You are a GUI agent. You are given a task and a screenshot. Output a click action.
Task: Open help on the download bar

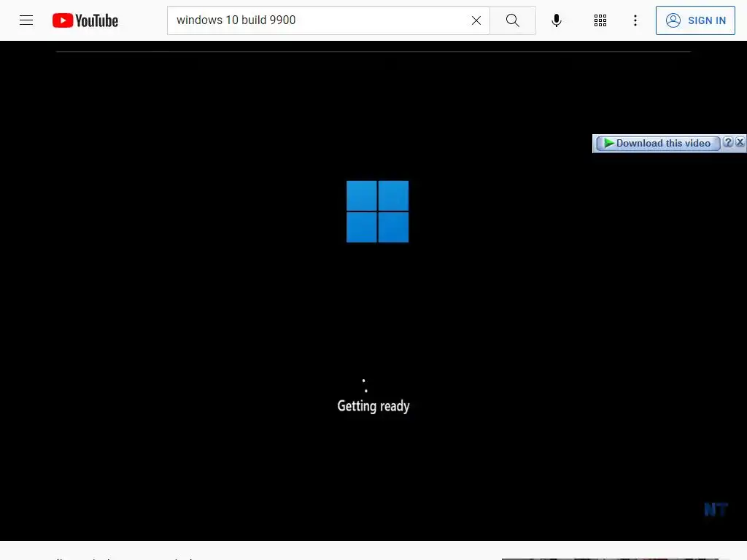[727, 142]
